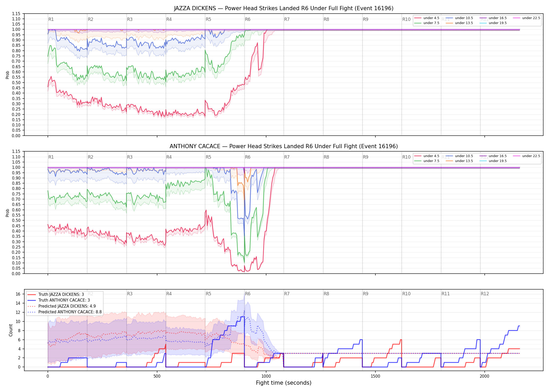Click 'Truth ANTHONY CACACE: 3' legend entry
Image resolution: width=549 pixels, height=392 pixels.
point(59,300)
